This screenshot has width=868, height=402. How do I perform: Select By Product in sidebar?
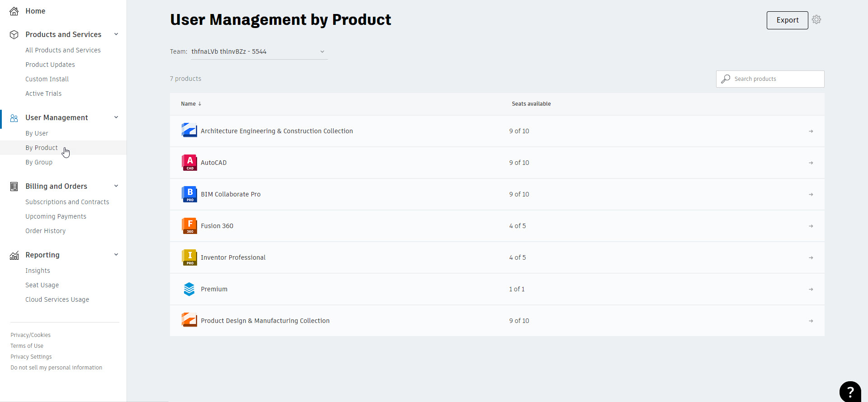tap(42, 148)
